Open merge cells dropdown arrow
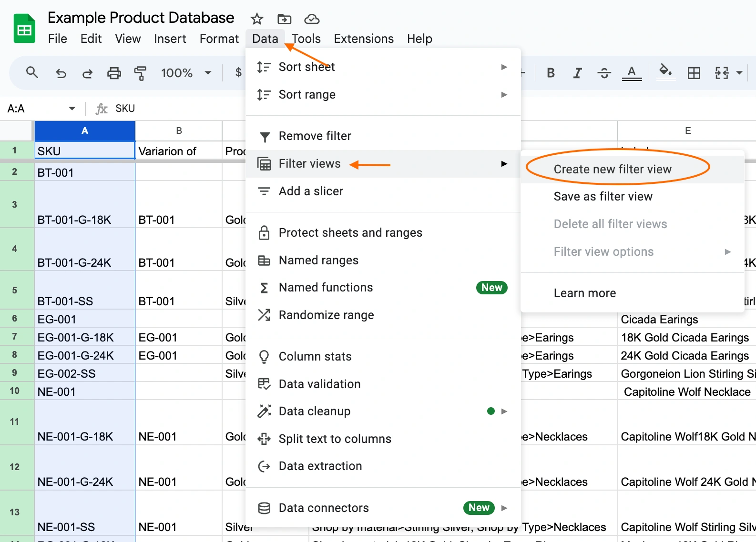The height and width of the screenshot is (542, 756). coord(739,73)
